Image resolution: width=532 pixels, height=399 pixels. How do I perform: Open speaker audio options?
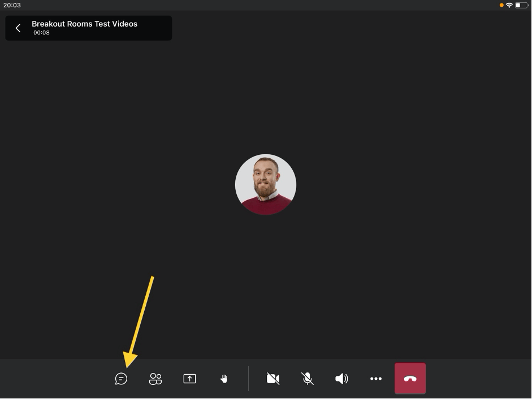click(341, 379)
